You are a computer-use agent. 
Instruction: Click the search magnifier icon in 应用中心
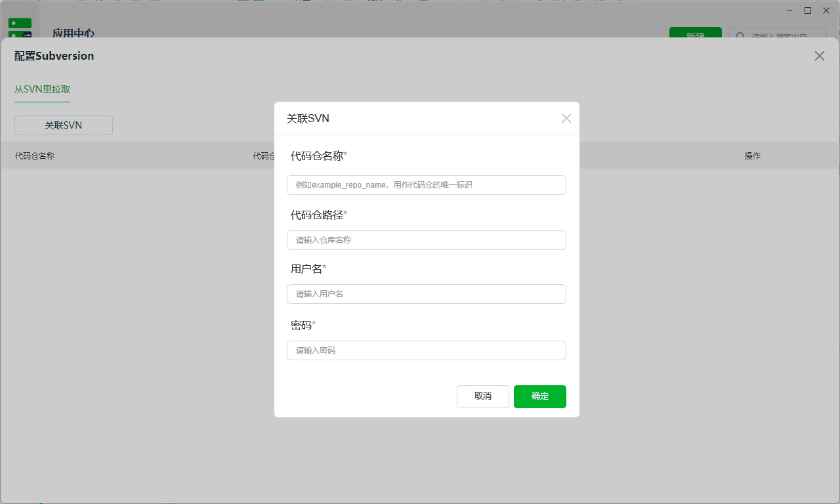tap(740, 35)
